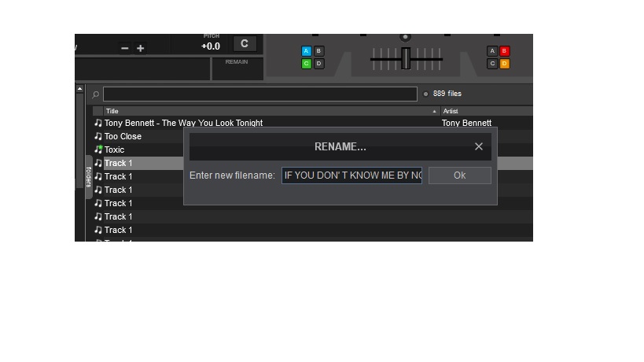Click the blue A effect pad
Screen dimensions: 644x362
tap(306, 51)
